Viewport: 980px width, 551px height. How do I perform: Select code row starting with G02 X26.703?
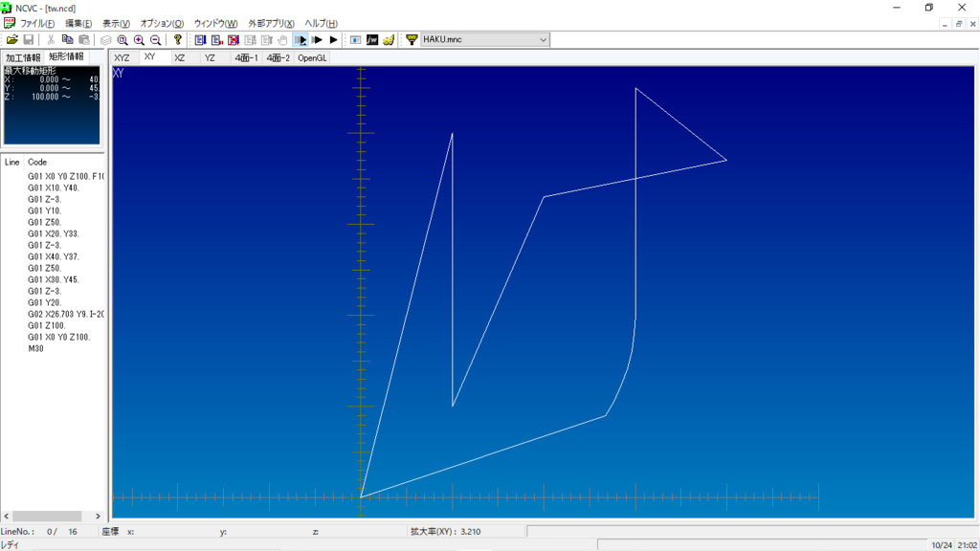pyautogui.click(x=66, y=314)
